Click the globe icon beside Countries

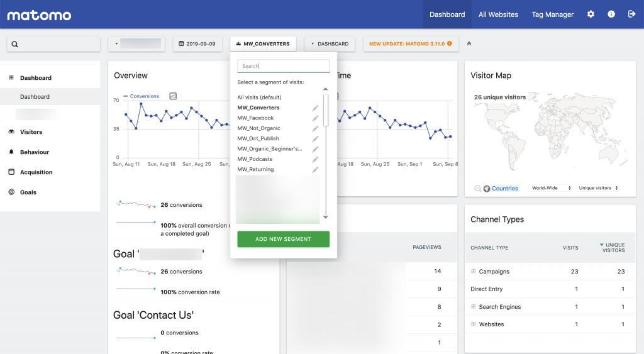click(487, 189)
